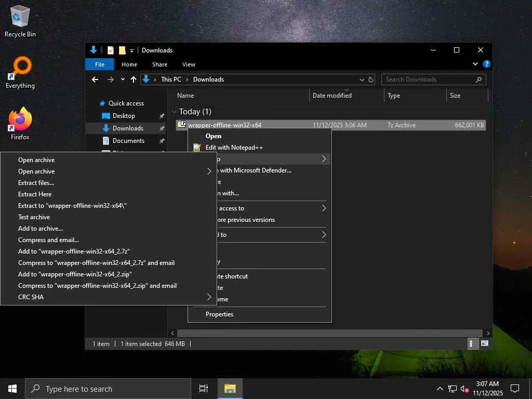Open Explorer help question mark

click(486, 64)
